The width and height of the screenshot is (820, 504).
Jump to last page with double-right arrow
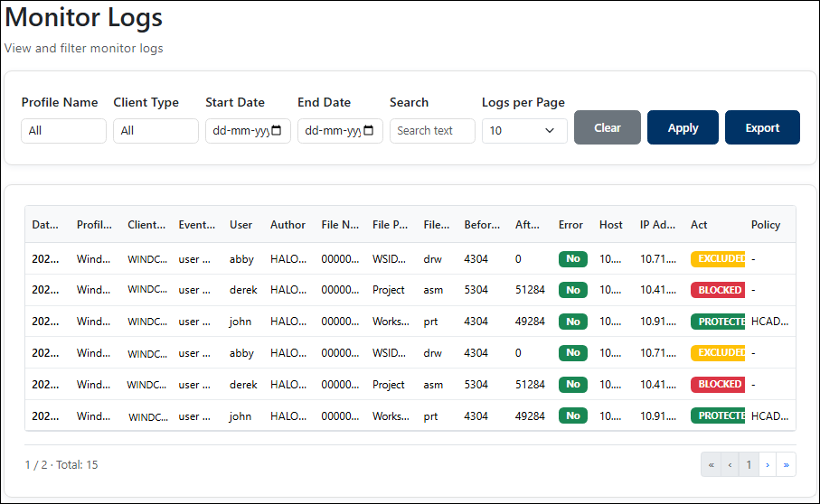[x=786, y=464]
